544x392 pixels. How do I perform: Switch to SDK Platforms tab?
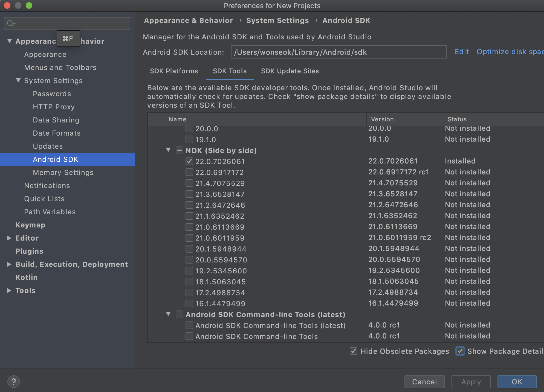pyautogui.click(x=174, y=71)
